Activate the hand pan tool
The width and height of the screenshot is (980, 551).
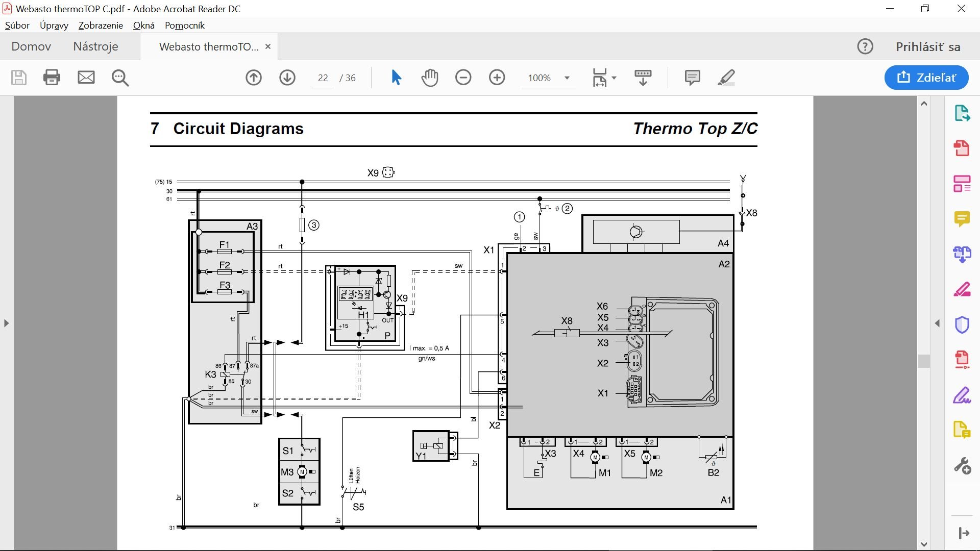click(430, 78)
